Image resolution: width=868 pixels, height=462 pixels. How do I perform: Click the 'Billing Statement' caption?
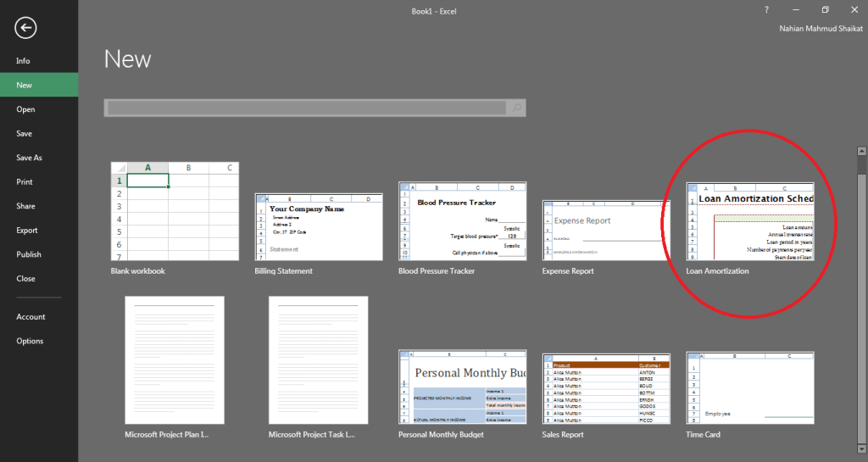coord(283,271)
